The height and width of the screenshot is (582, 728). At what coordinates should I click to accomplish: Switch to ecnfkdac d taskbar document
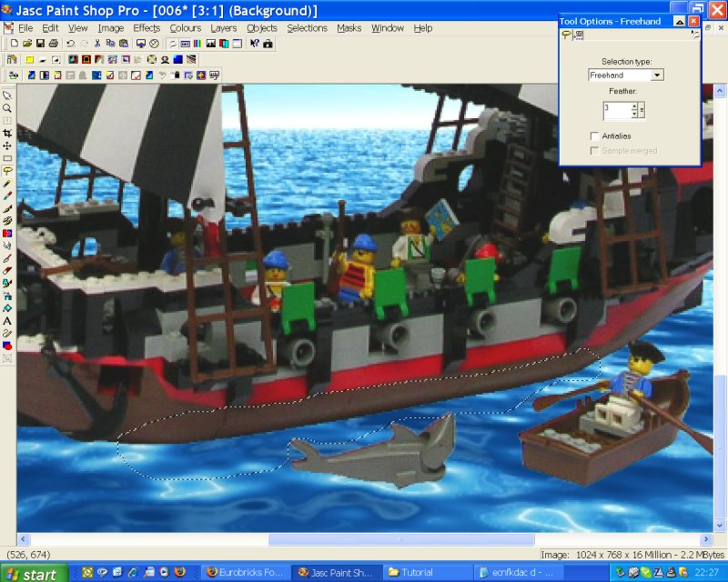point(518,573)
